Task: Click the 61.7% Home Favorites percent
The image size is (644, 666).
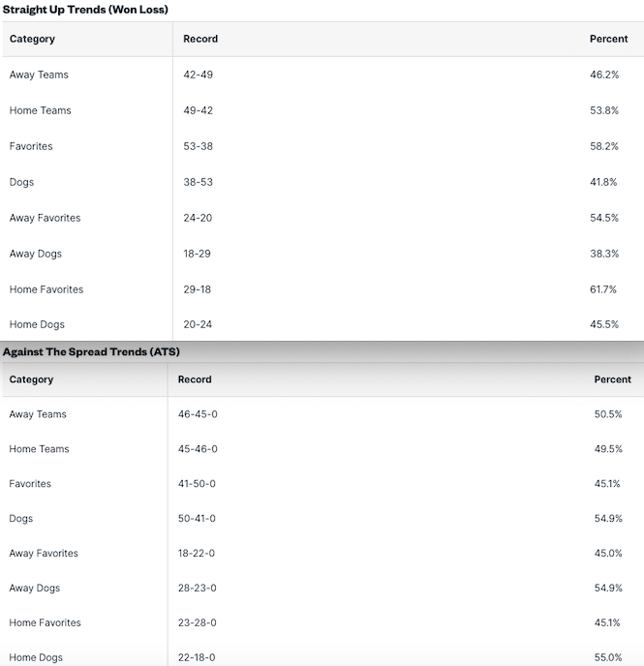Action: 604,289
